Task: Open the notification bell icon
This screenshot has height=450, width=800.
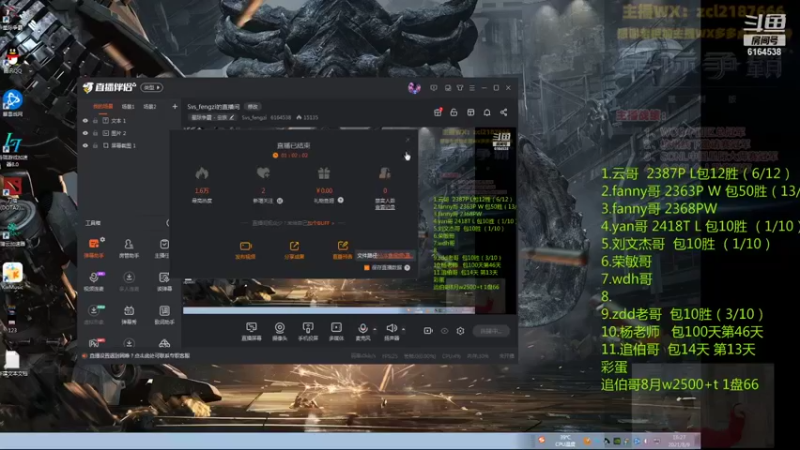Action: pos(487,112)
